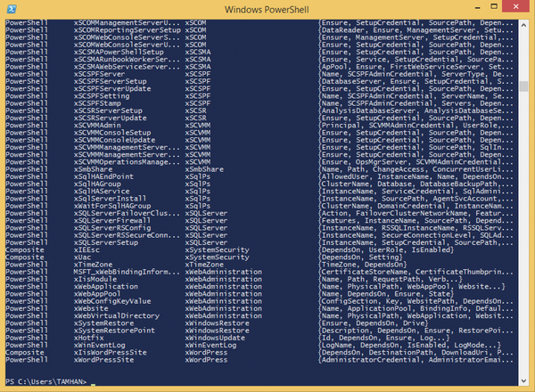The width and height of the screenshot is (535, 392).
Task: Select the xTimeZone name in second column
Action: pos(93,265)
